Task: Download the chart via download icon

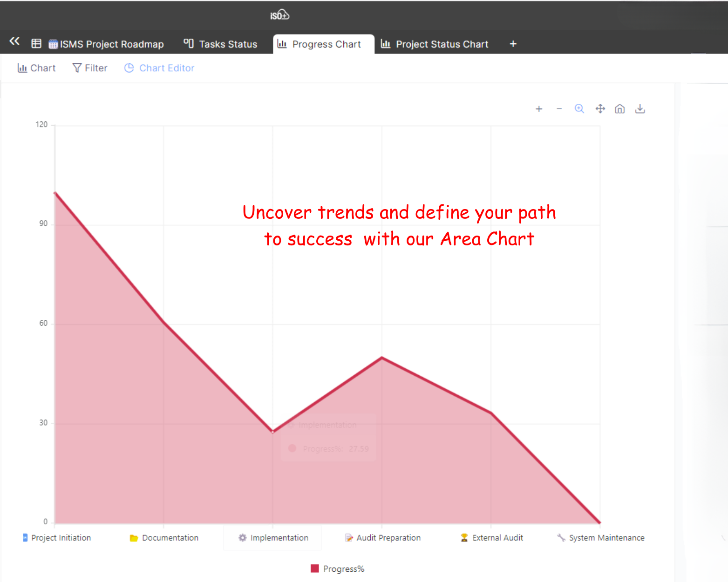Action: click(x=640, y=109)
